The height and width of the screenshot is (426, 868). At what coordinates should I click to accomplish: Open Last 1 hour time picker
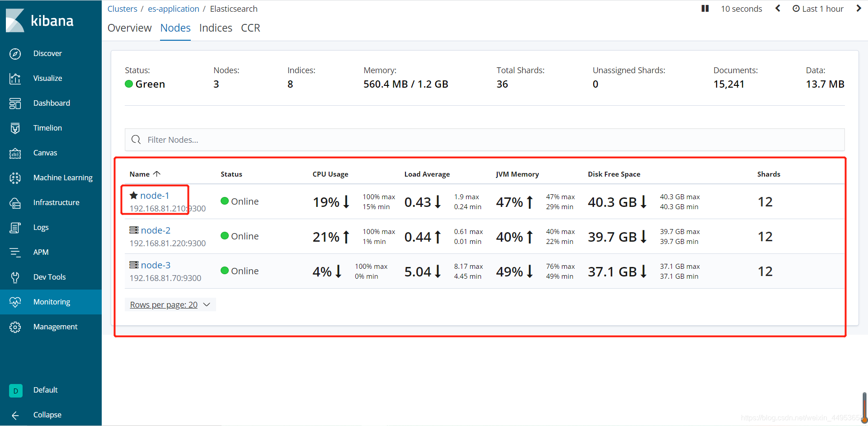[818, 9]
